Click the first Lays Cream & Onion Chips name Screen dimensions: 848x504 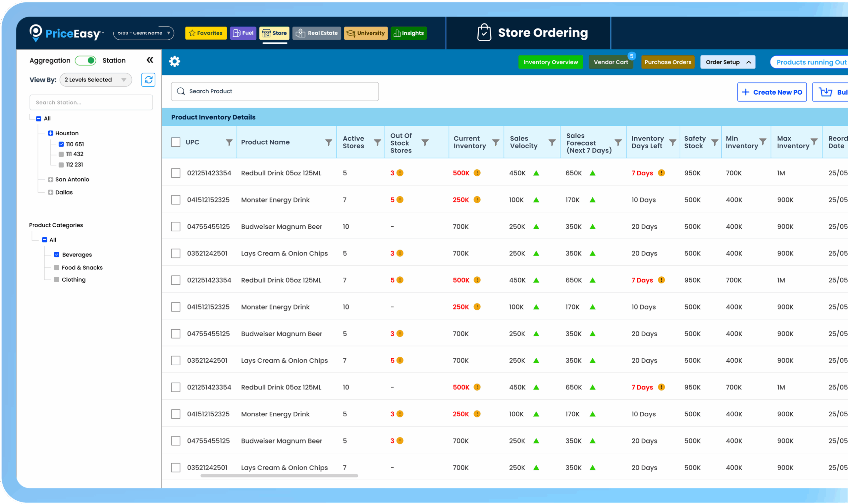pyautogui.click(x=285, y=253)
